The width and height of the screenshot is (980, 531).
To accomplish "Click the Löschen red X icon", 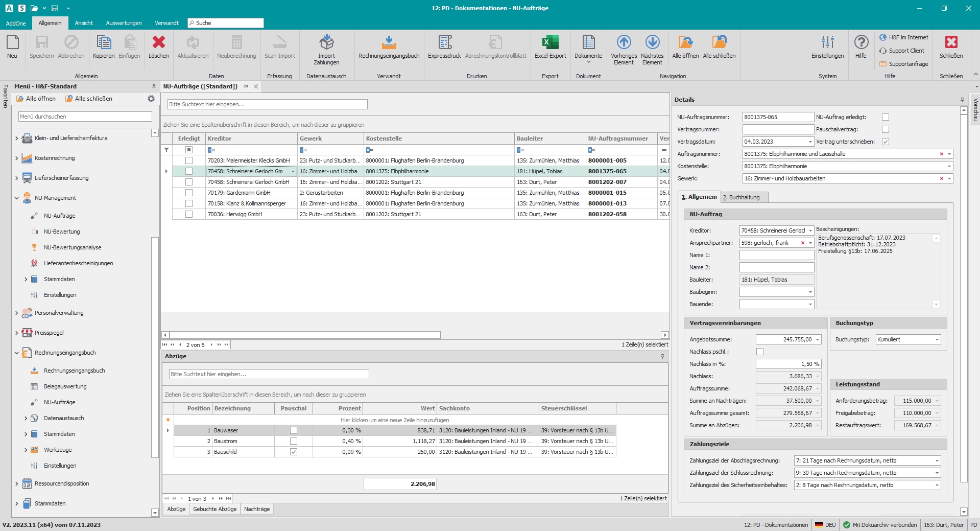I will tap(158, 43).
